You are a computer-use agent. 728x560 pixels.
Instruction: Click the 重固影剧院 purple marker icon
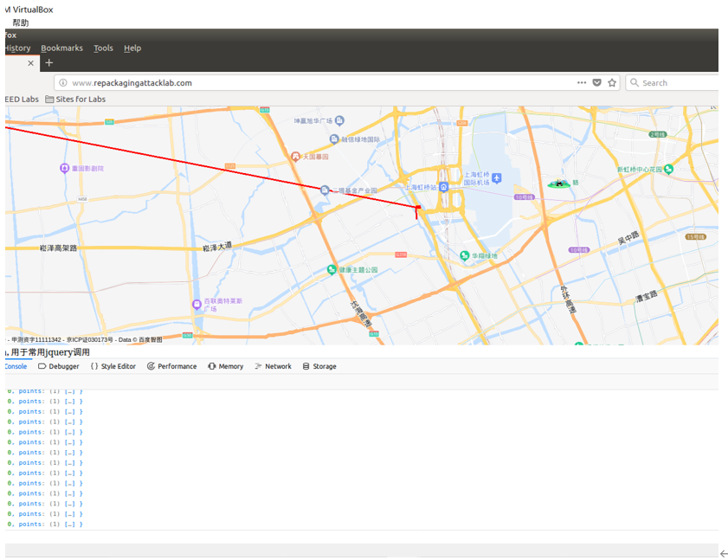65,168
